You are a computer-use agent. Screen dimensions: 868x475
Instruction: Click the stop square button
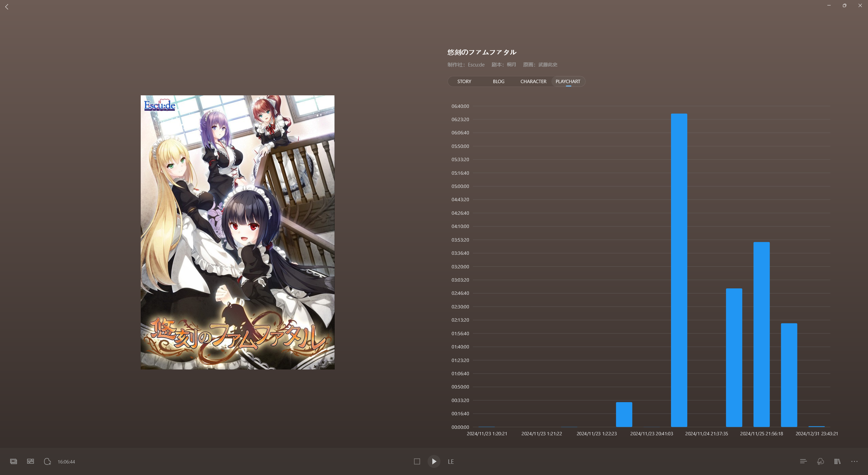coord(417,461)
